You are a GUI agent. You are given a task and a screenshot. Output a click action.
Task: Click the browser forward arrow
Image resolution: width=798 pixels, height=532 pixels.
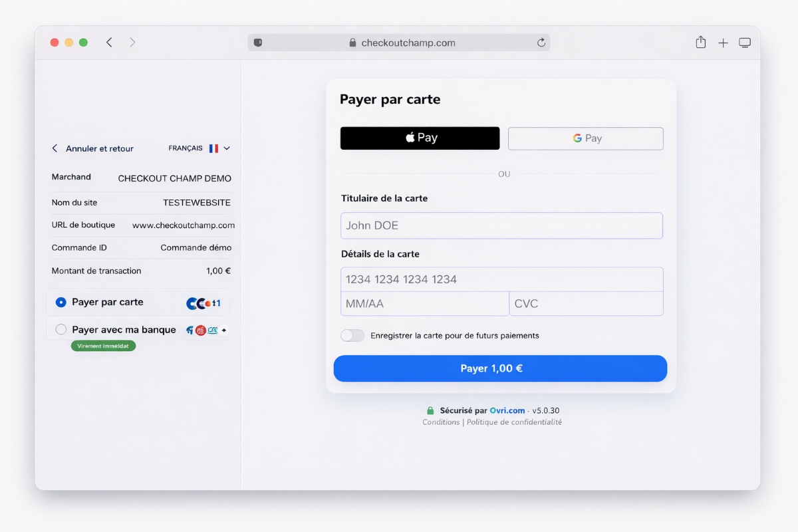(132, 43)
